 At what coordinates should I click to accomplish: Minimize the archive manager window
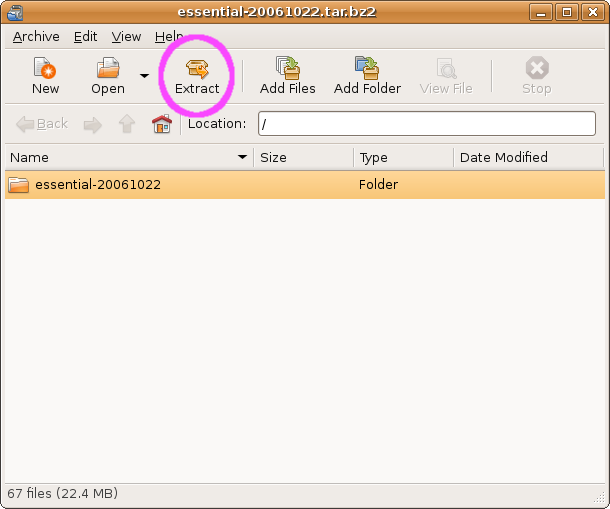pyautogui.click(x=541, y=12)
